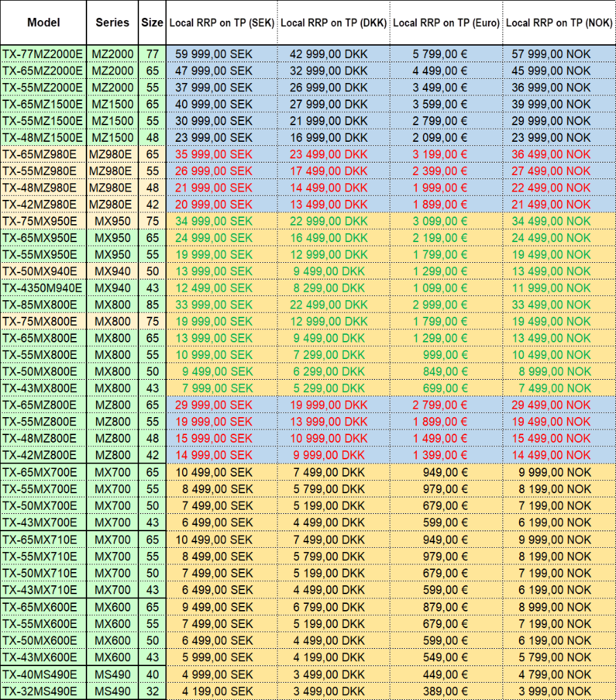616x700 pixels.
Task: Click the 7 999,00 SEK cell
Action: (x=221, y=389)
